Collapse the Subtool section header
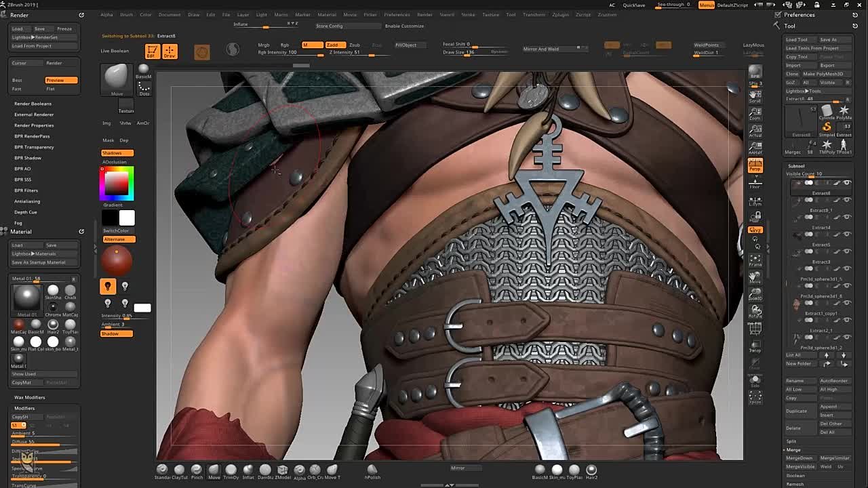868x488 pixels. tap(796, 166)
